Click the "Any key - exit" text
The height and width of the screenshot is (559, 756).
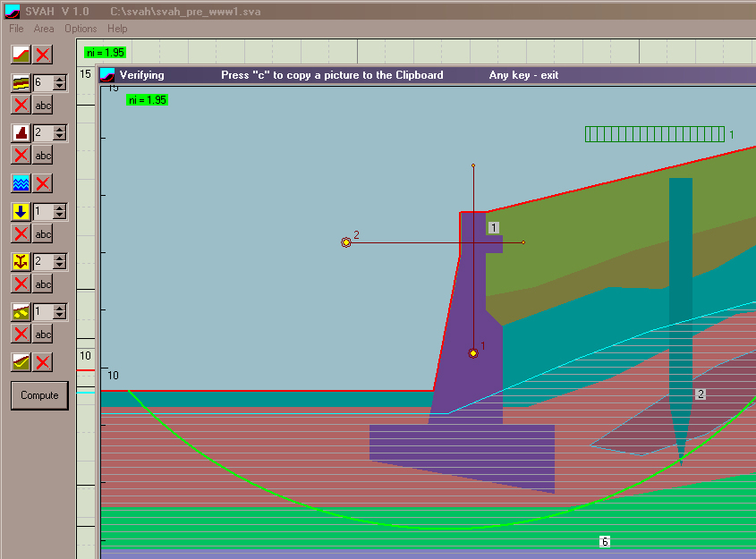(x=523, y=75)
